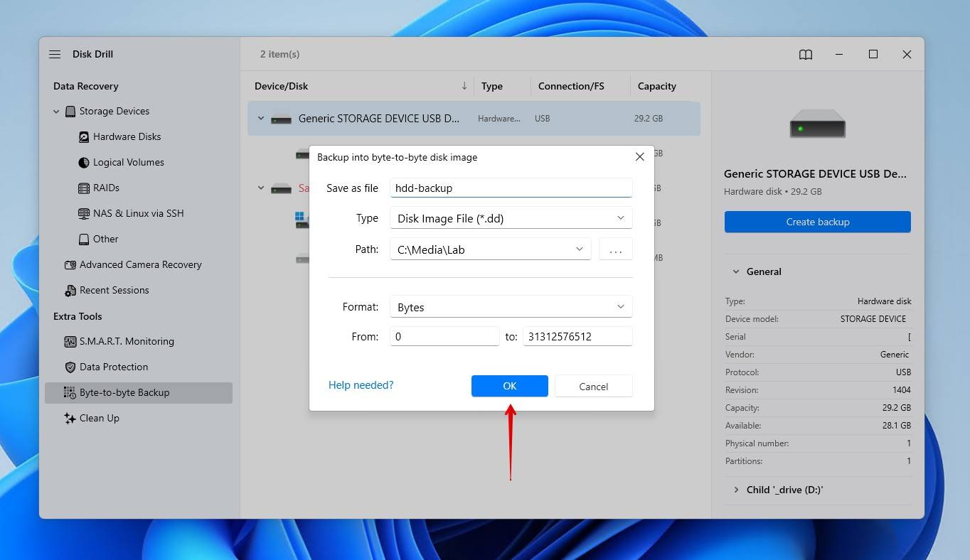This screenshot has width=970, height=560.
Task: Open Data Protection tool
Action: [113, 367]
